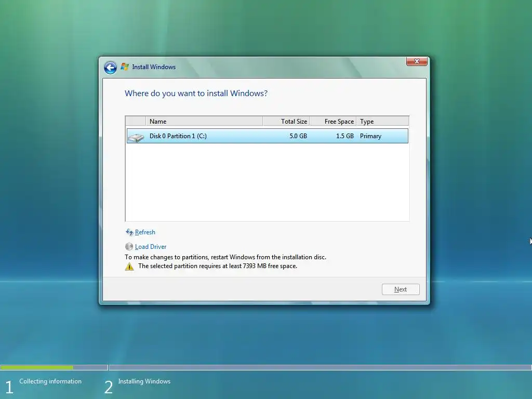The width and height of the screenshot is (532, 399).
Task: Click the 'Collecting information' step label
Action: [x=50, y=381]
